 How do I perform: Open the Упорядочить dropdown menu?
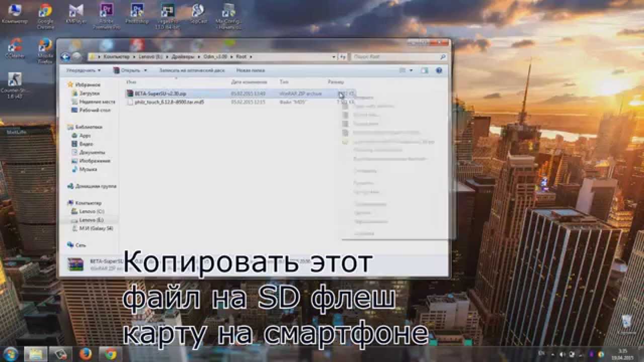(84, 71)
